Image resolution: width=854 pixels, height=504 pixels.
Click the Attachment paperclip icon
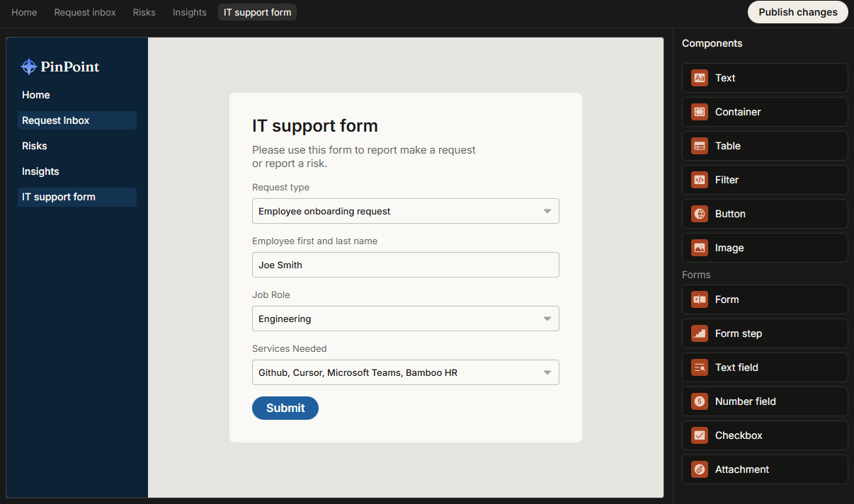coord(700,469)
